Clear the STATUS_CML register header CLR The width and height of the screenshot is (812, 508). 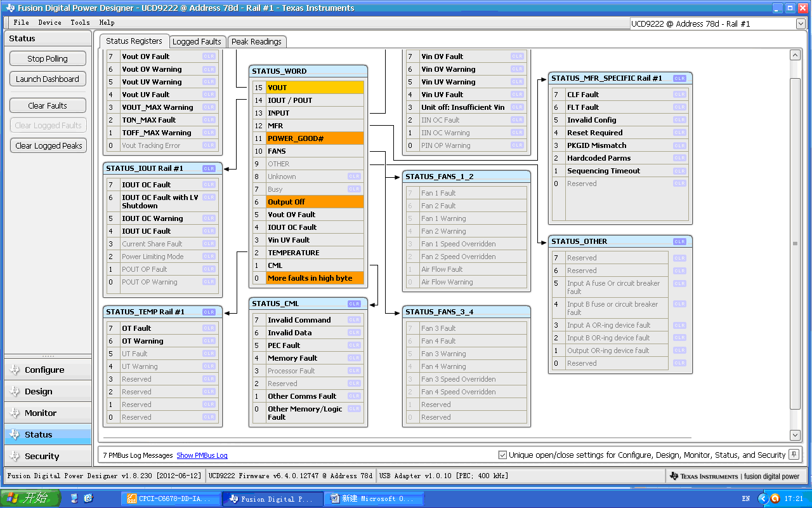(x=354, y=304)
